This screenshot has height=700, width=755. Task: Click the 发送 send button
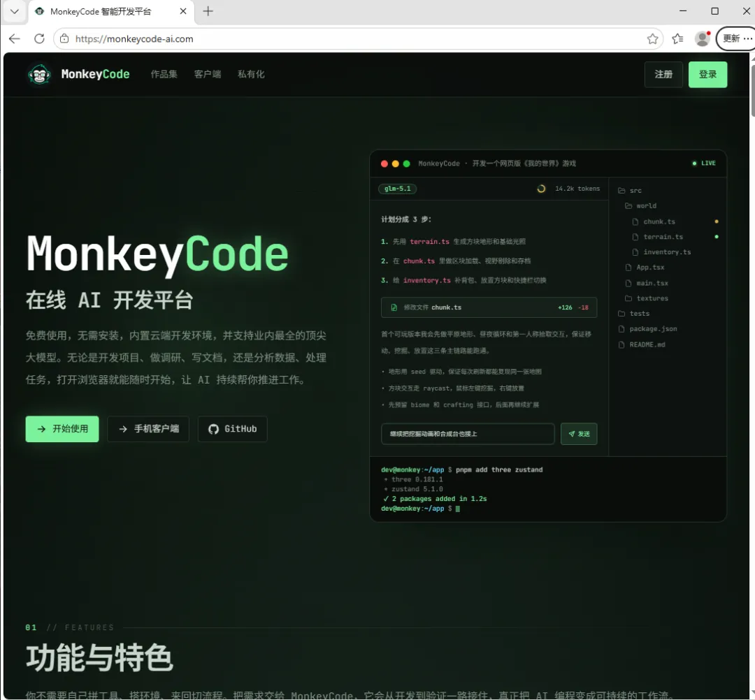coord(579,434)
